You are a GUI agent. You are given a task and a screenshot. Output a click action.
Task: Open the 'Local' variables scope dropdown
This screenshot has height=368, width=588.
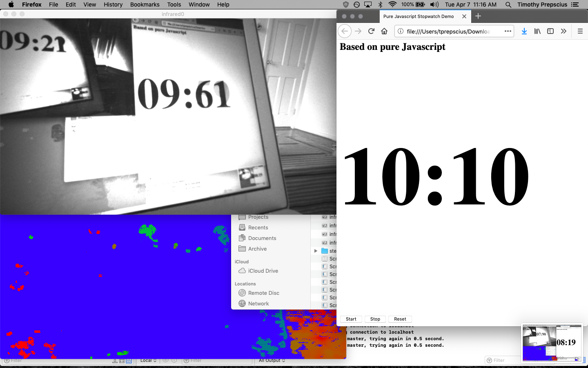pyautogui.click(x=148, y=360)
